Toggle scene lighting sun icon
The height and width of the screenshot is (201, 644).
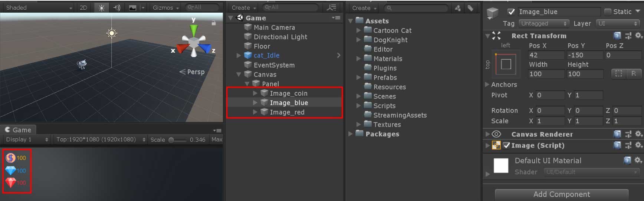click(101, 7)
